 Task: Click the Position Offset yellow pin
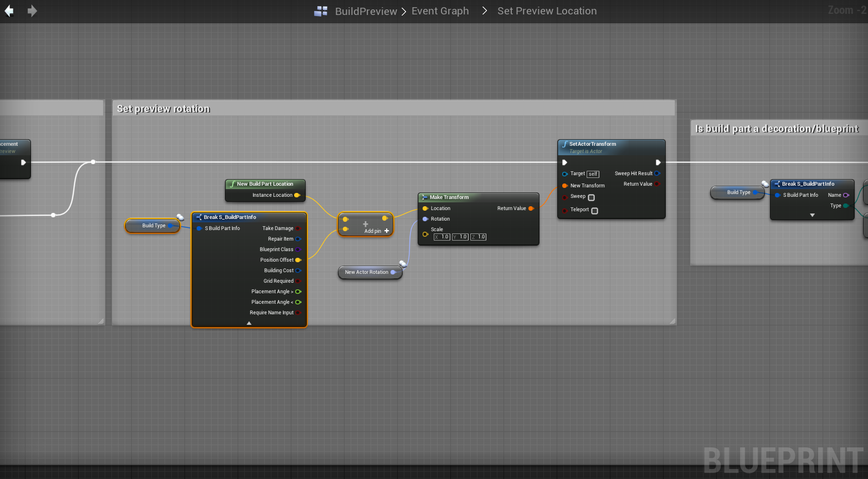[298, 260]
